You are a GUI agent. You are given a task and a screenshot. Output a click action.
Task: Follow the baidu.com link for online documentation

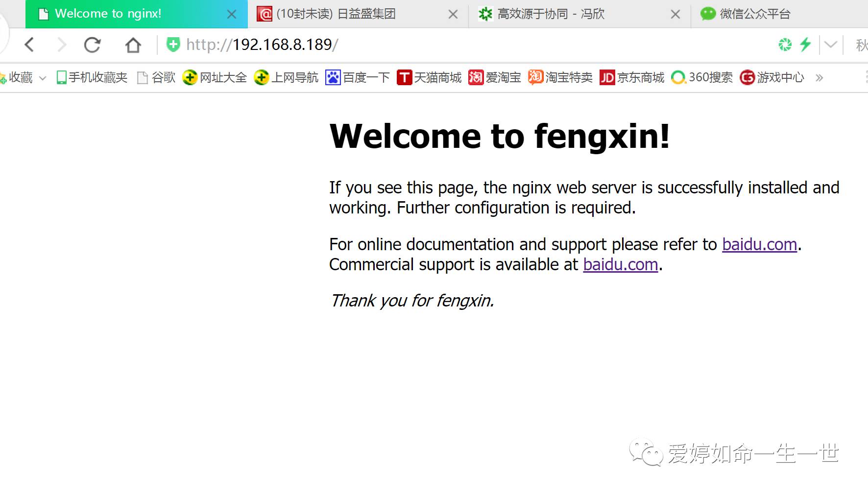click(x=760, y=244)
